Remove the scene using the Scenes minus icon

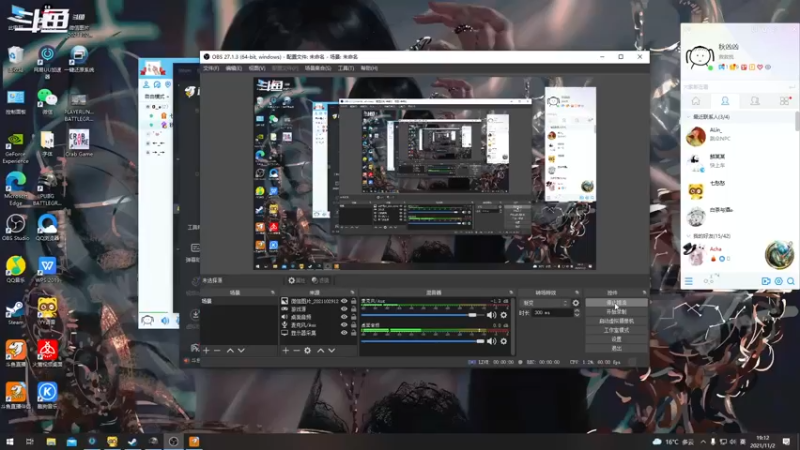tap(217, 351)
